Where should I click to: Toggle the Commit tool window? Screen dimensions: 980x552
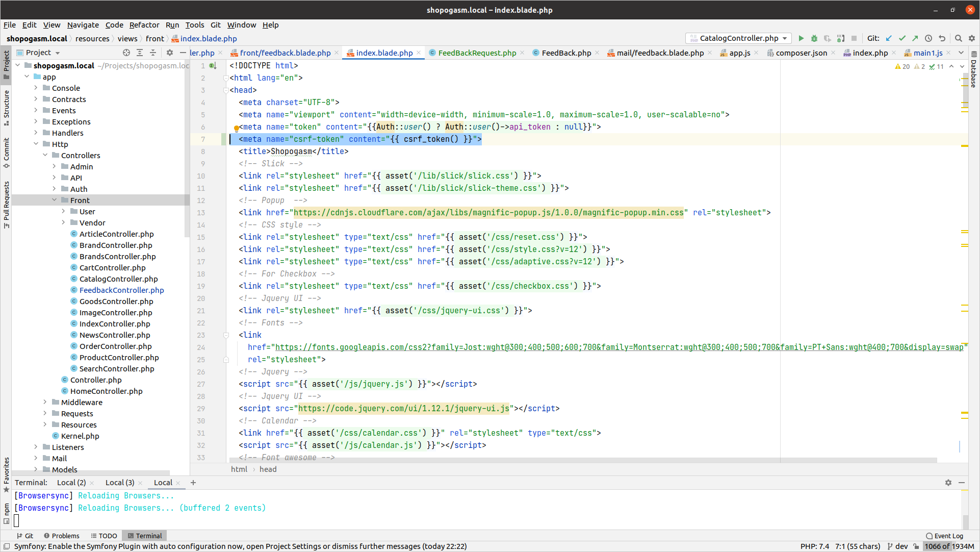pos(6,153)
